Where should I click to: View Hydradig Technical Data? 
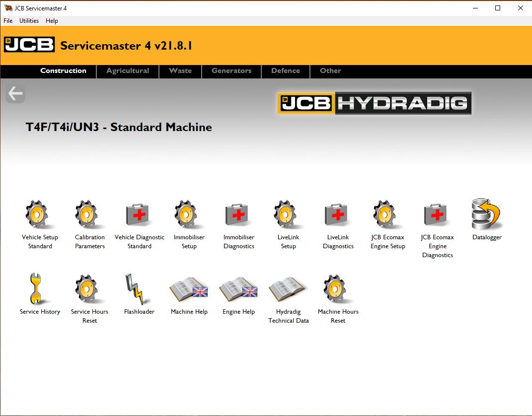pos(288,289)
